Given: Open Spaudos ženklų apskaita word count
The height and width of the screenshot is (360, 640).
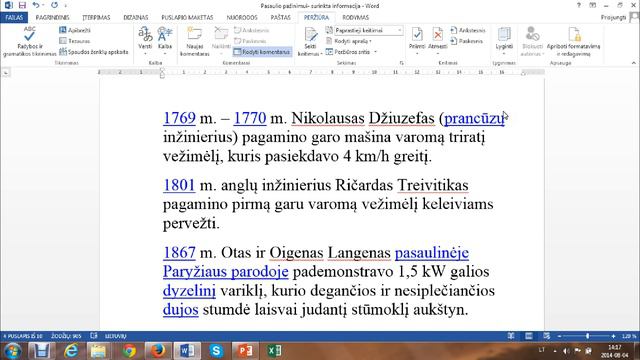Looking at the screenshot, I should tap(94, 52).
